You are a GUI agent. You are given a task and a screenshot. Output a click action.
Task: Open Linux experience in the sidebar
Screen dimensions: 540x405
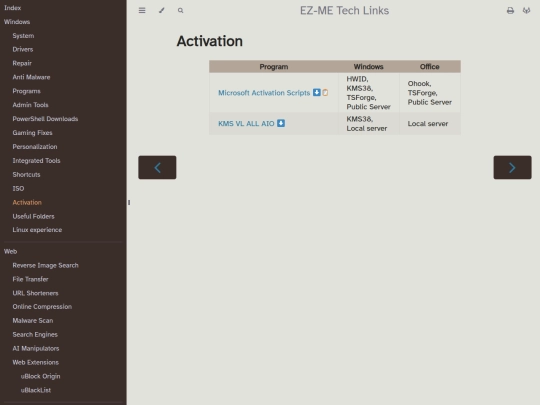(37, 230)
